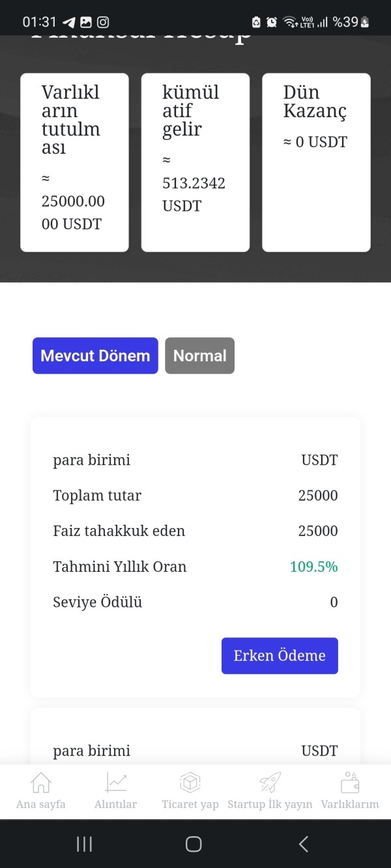Tap the Instagram notification icon in status bar

click(103, 22)
